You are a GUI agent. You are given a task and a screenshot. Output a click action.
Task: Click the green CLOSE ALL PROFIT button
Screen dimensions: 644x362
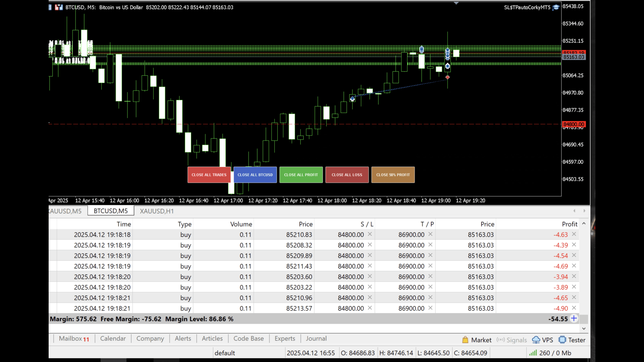pos(301,175)
